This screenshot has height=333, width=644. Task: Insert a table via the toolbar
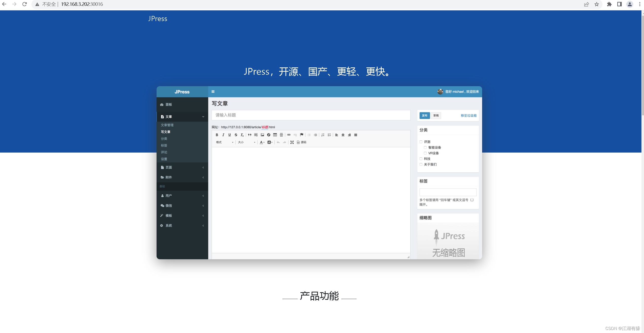(275, 135)
